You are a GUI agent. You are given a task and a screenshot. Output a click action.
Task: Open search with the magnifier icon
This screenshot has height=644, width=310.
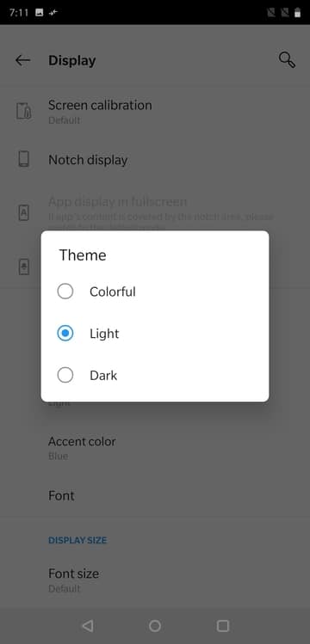(287, 60)
